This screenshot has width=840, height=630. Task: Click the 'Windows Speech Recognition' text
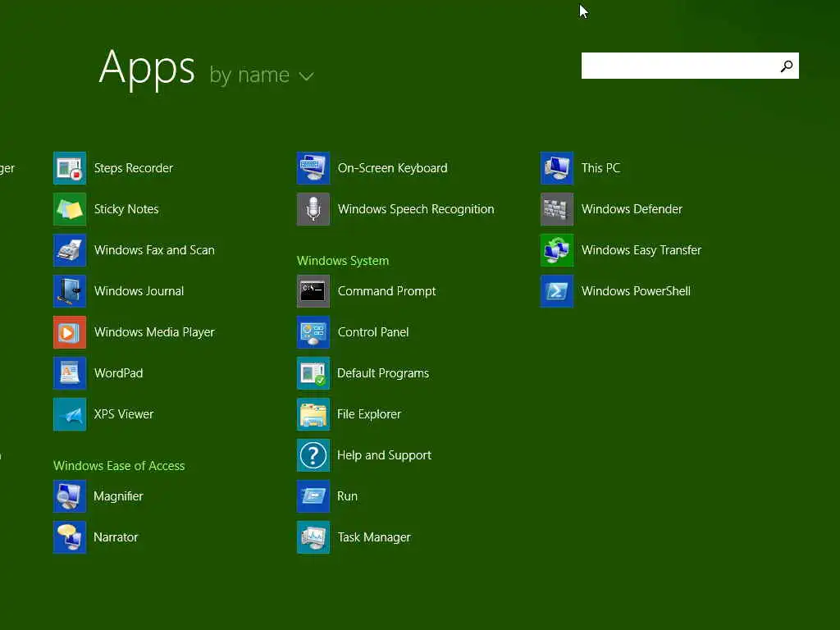[416, 209]
